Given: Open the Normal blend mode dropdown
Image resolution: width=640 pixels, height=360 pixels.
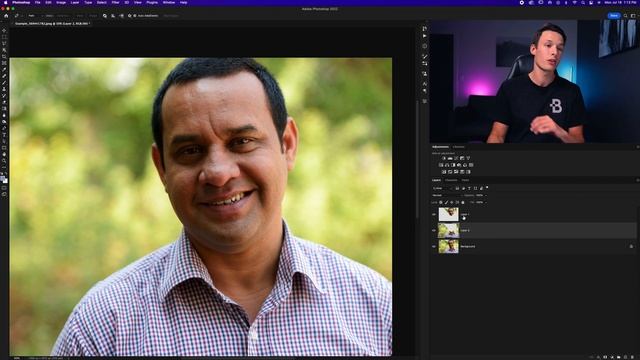Looking at the screenshot, I should [x=447, y=195].
